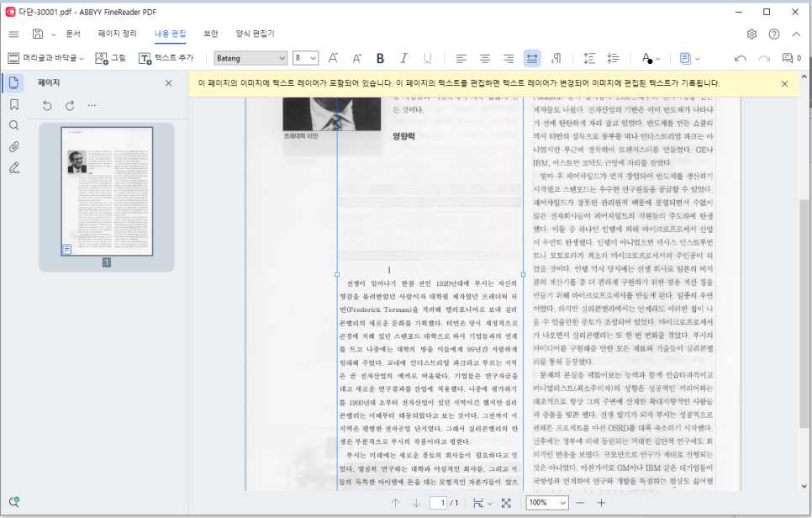Click the 텍스트 추가 button
Viewport: 812px width, 518px height.
tap(166, 58)
